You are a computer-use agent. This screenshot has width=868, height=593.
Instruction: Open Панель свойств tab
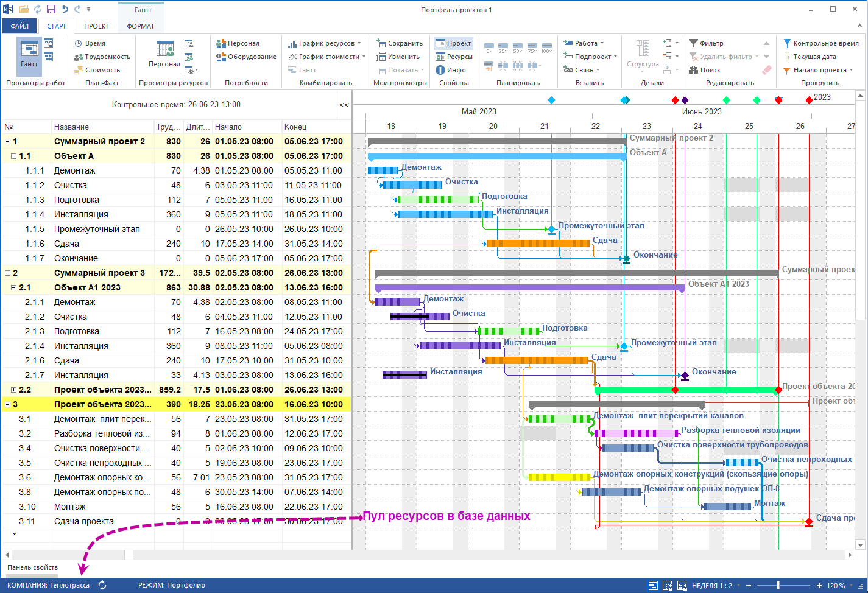(32, 567)
